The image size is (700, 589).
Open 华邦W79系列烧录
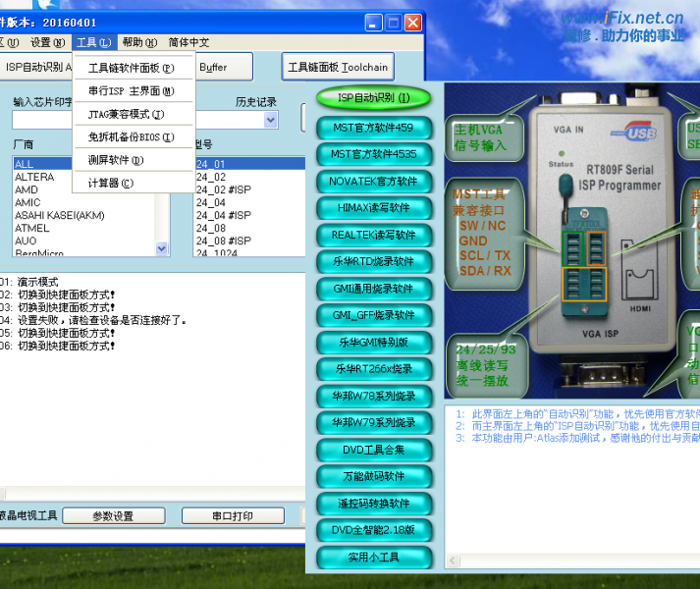point(374,423)
